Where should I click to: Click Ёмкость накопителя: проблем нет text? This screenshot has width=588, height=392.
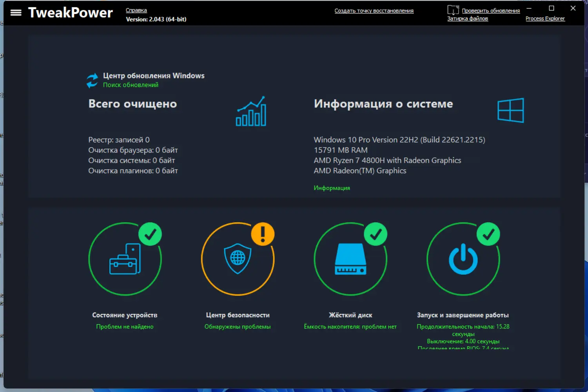coord(350,327)
